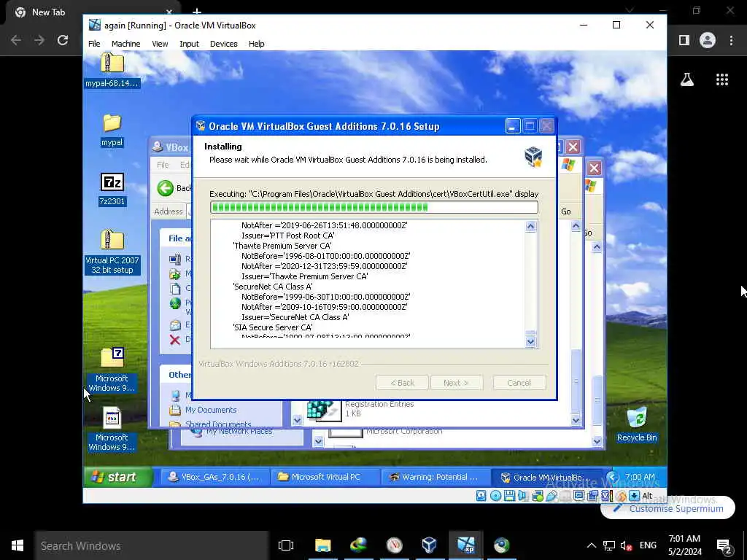Screen dimensions: 747x560
Task: Click the Go button in the explorer address bar
Action: [x=566, y=211]
